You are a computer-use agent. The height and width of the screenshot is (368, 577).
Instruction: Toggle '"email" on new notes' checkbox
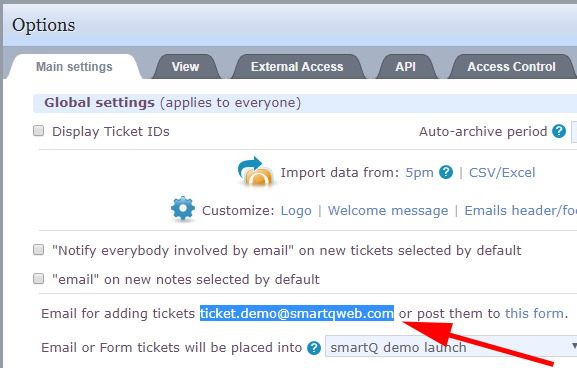tap(39, 279)
